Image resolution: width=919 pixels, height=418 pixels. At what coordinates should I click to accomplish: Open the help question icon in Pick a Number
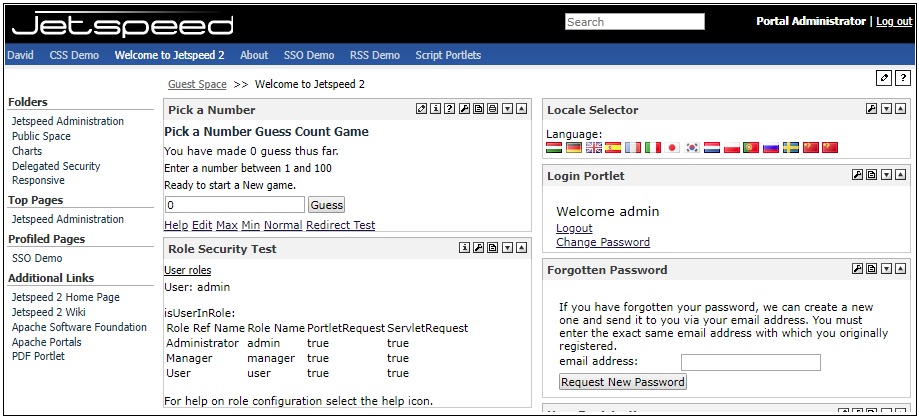pyautogui.click(x=450, y=108)
